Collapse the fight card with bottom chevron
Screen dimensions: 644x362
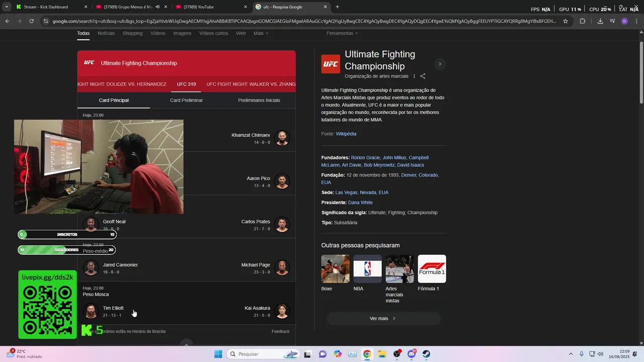click(186, 345)
